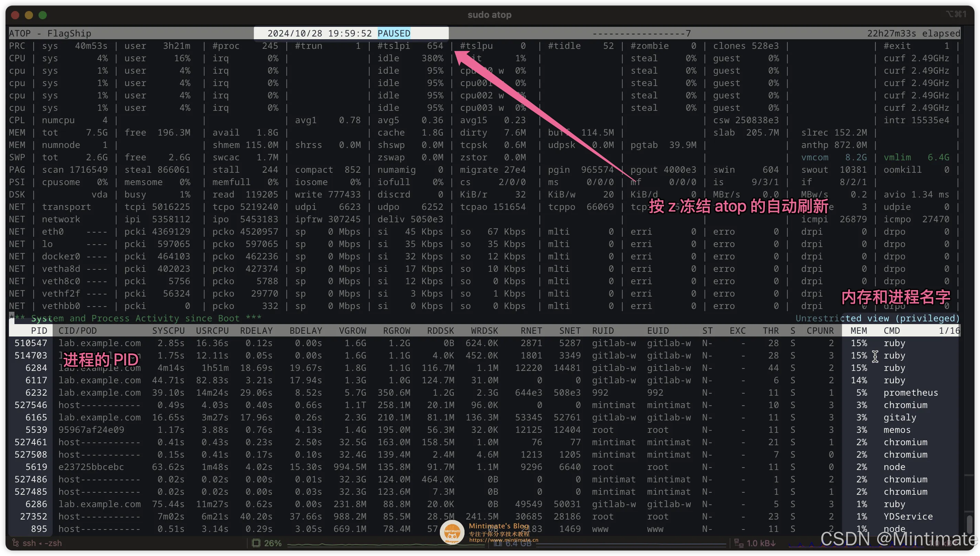Click the CPU chip icon in status bar
Screen dimensions: 980x556
(256, 543)
